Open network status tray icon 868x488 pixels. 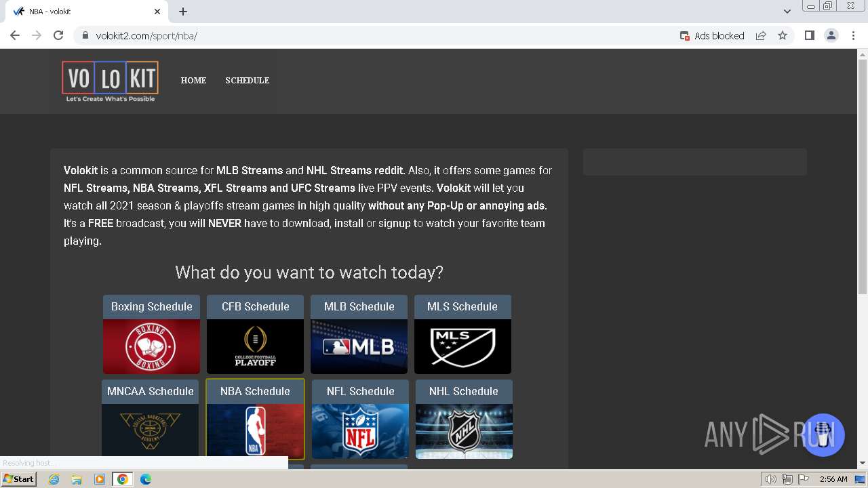point(787,479)
